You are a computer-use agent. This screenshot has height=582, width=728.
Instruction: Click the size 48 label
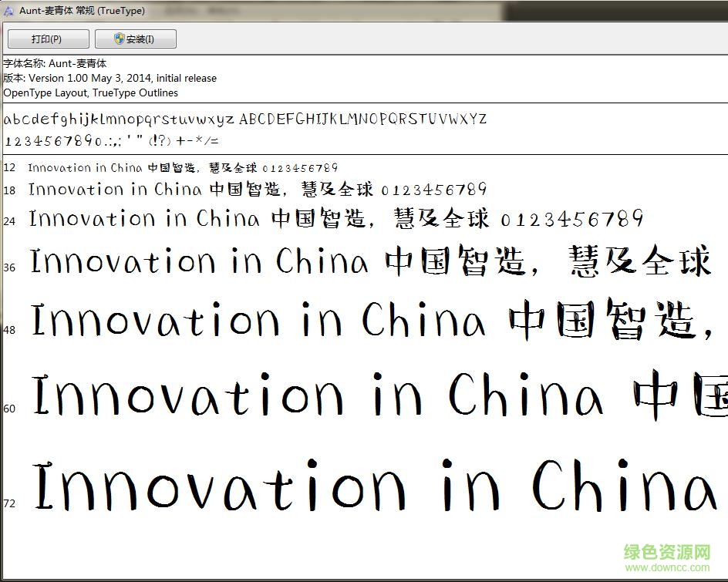coord(9,330)
